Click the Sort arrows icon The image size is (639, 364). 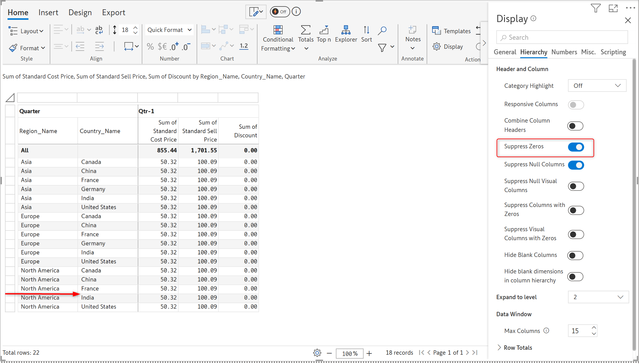click(x=366, y=30)
